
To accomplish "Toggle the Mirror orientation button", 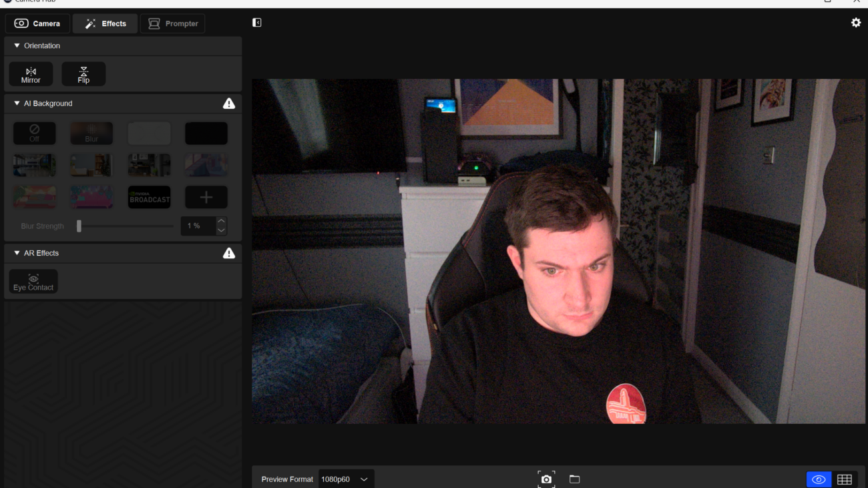I will point(31,74).
